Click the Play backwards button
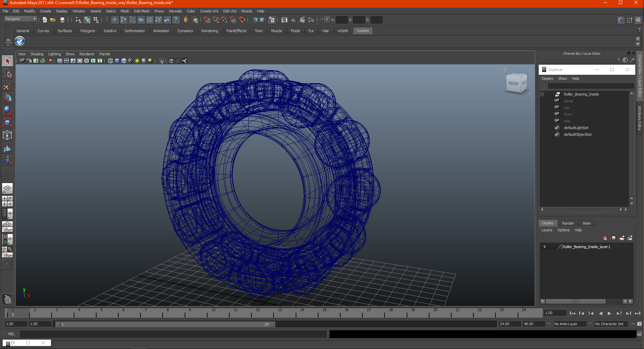 pyautogui.click(x=600, y=313)
